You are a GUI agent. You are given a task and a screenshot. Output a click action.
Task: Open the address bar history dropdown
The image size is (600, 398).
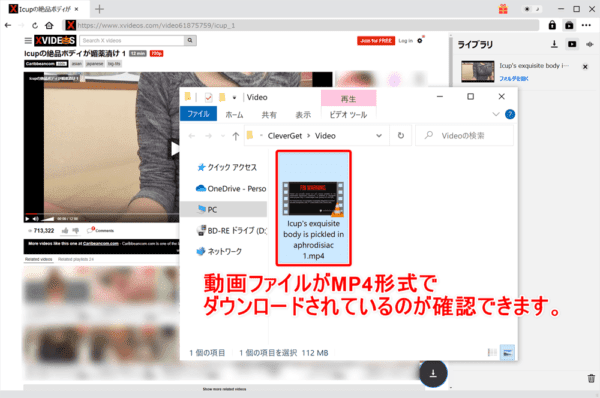(x=379, y=136)
